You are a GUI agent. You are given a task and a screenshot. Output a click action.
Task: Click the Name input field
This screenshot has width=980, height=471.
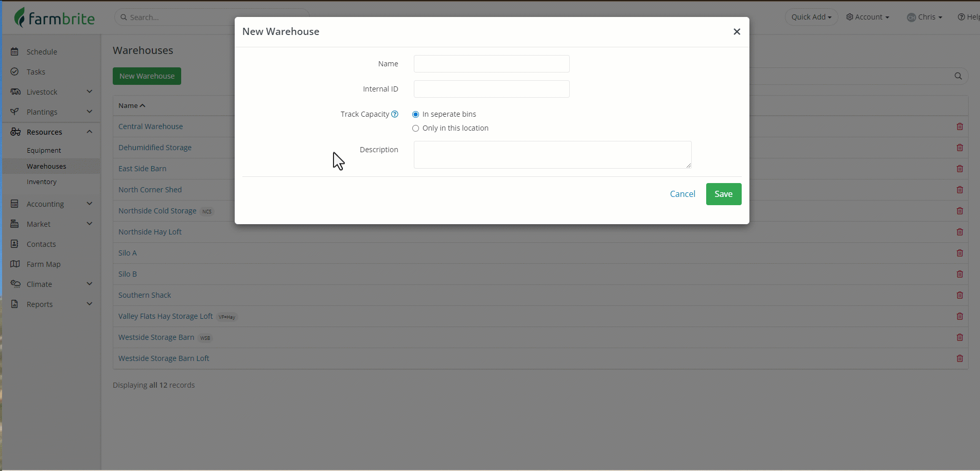point(492,64)
